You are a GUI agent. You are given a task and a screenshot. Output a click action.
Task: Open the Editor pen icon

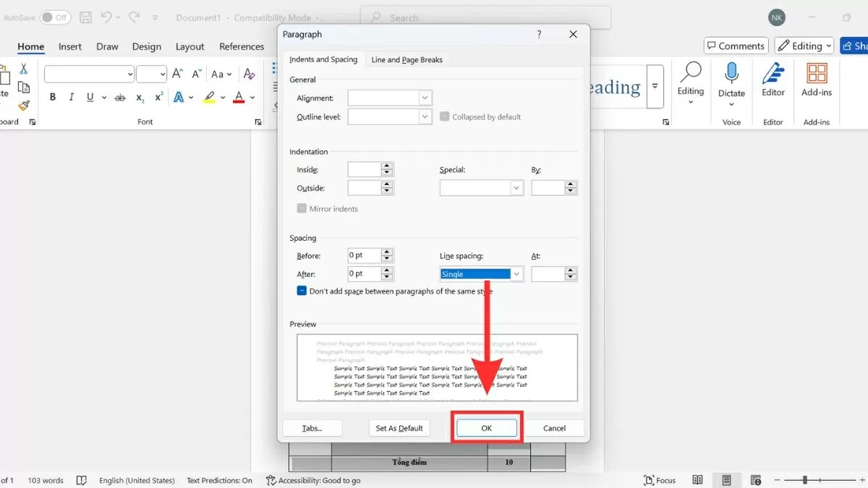773,80
